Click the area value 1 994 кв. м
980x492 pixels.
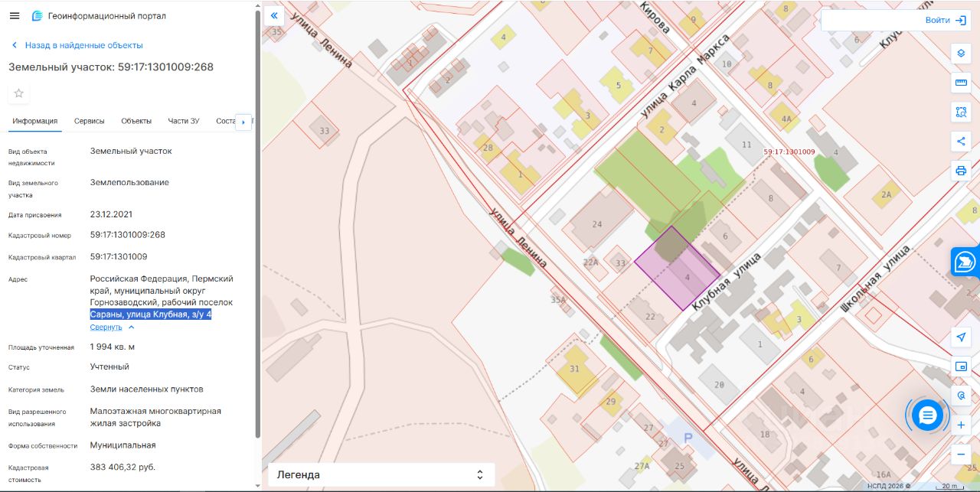pos(113,347)
